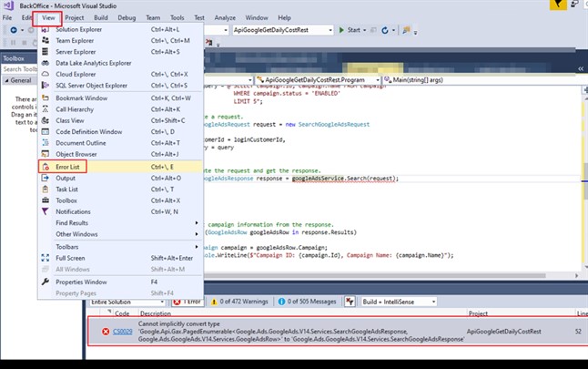
Task: Click the Document Outline icon
Action: point(46,143)
